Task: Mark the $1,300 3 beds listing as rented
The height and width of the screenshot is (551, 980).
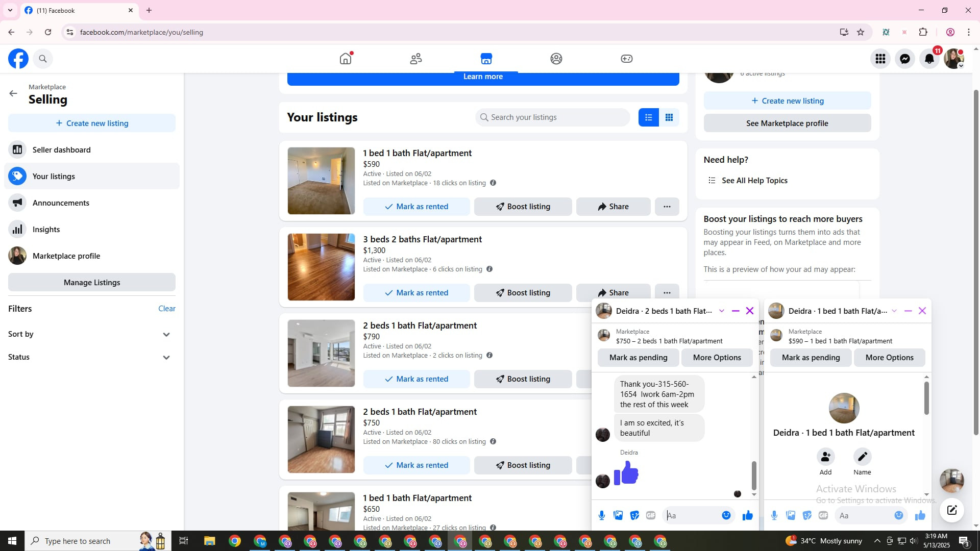Action: point(416,293)
